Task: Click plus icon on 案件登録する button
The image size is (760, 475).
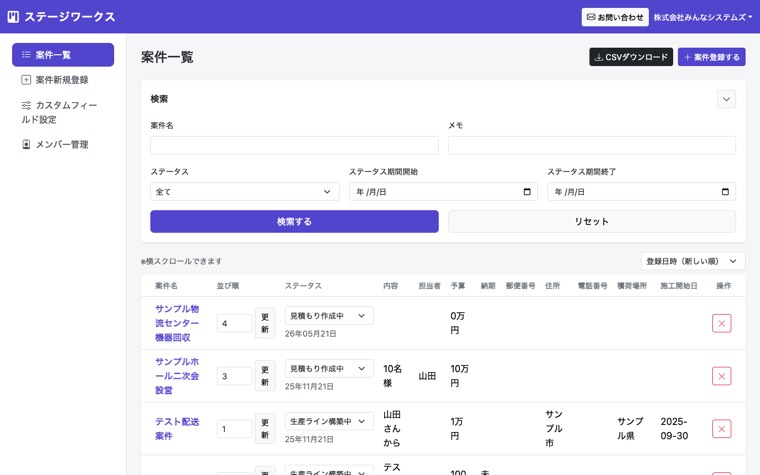Action: pos(687,57)
